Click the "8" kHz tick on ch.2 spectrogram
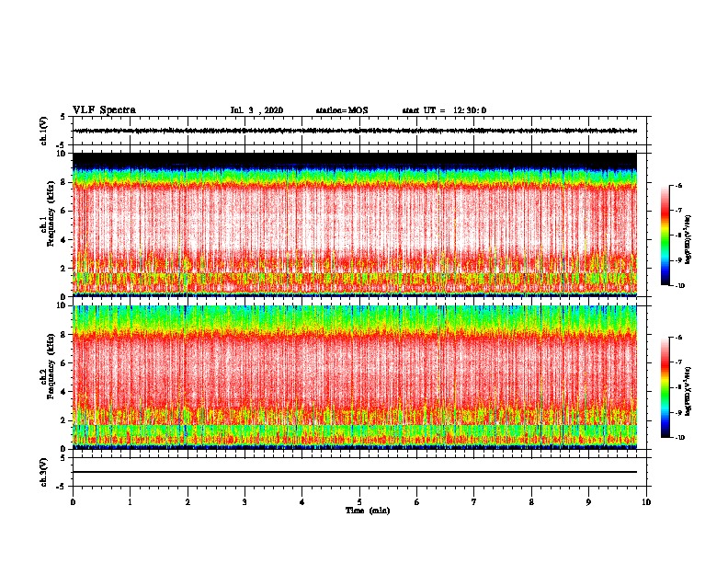728x563 pixels. click(x=63, y=335)
